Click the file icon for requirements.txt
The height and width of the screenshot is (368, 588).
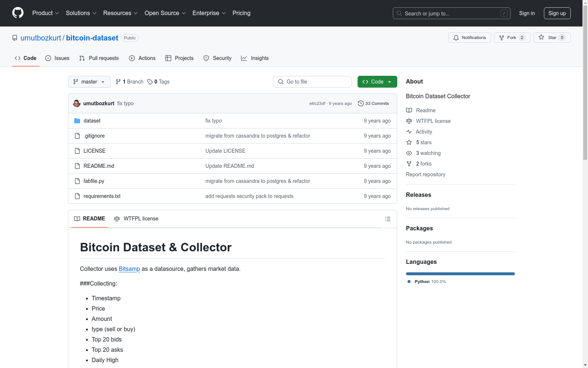click(77, 196)
